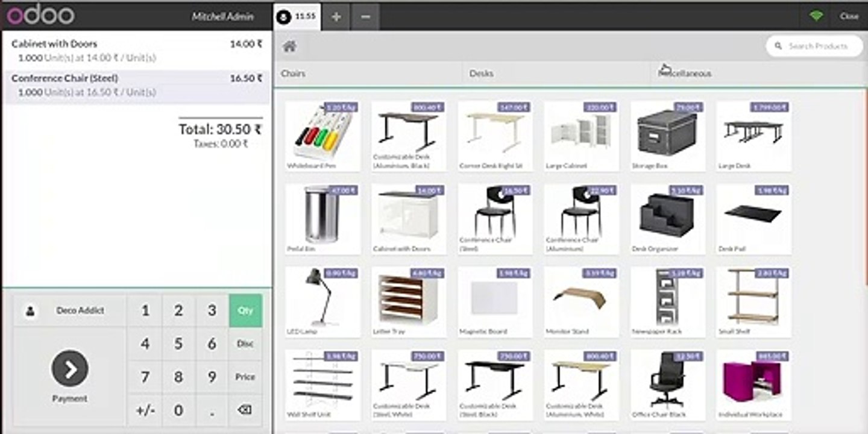Select order tab 11:55
868x434 pixels.
pyautogui.click(x=297, y=17)
